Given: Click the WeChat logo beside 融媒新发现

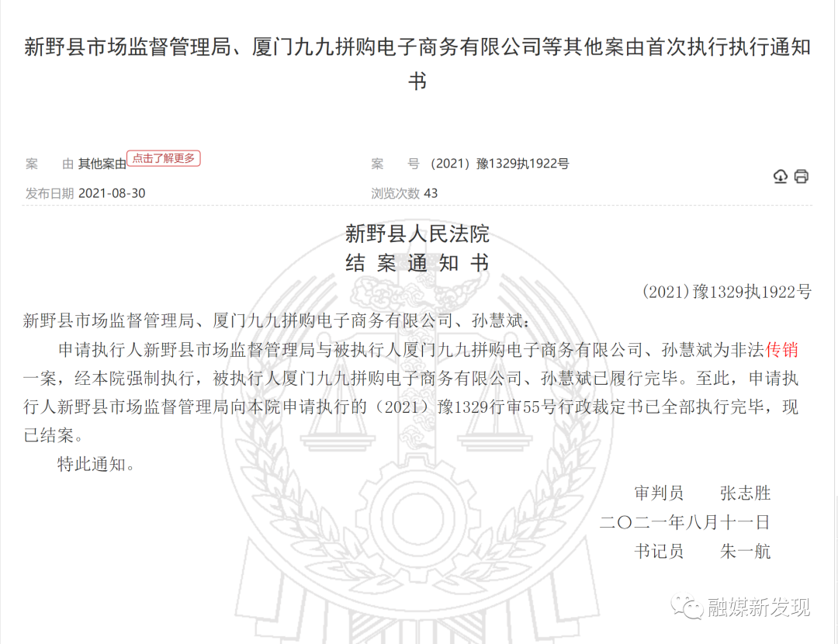Looking at the screenshot, I should click(x=687, y=607).
